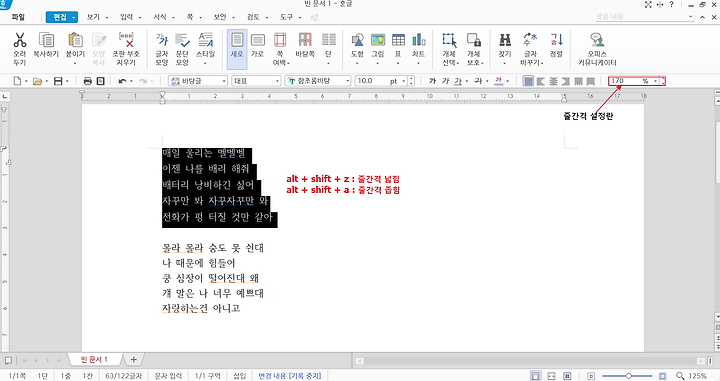Click the Style (스타일) icon
This screenshot has height=381, width=720.
pos(205,40)
